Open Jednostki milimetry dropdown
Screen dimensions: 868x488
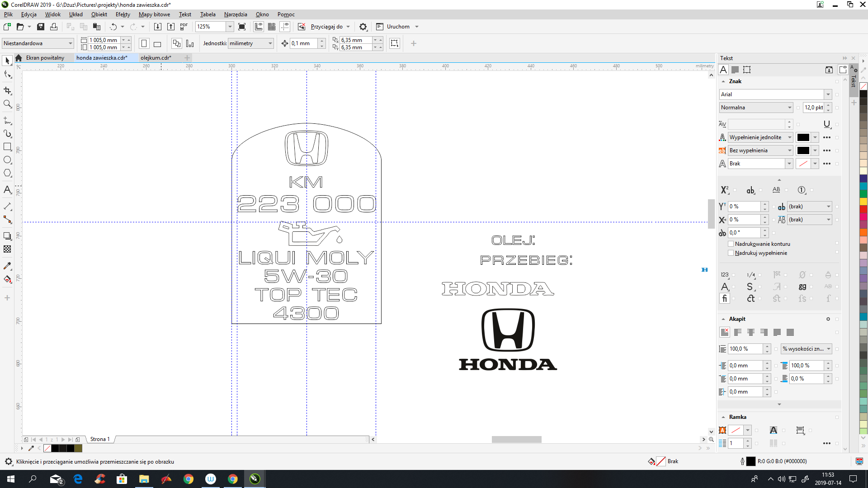pos(270,43)
